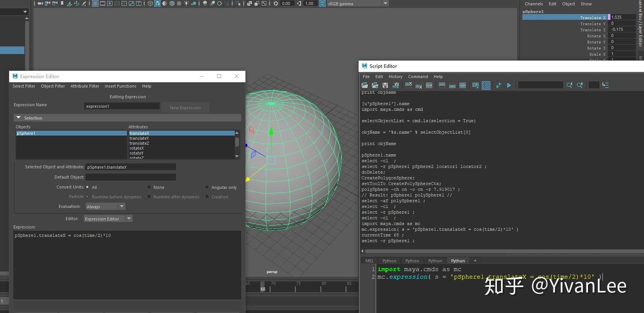Click the save script icon in Script Editor
The height and width of the screenshot is (313, 644).
click(x=385, y=85)
